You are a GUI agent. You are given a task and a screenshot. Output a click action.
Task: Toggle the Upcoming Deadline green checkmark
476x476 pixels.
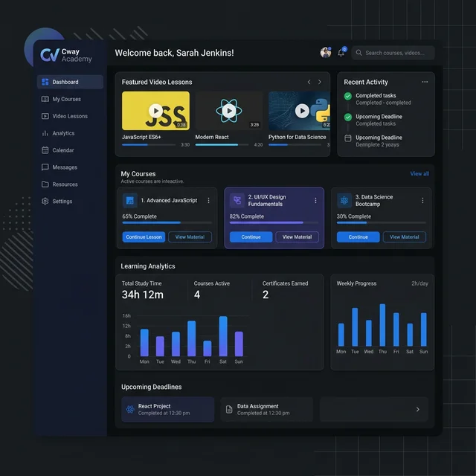pyautogui.click(x=348, y=117)
